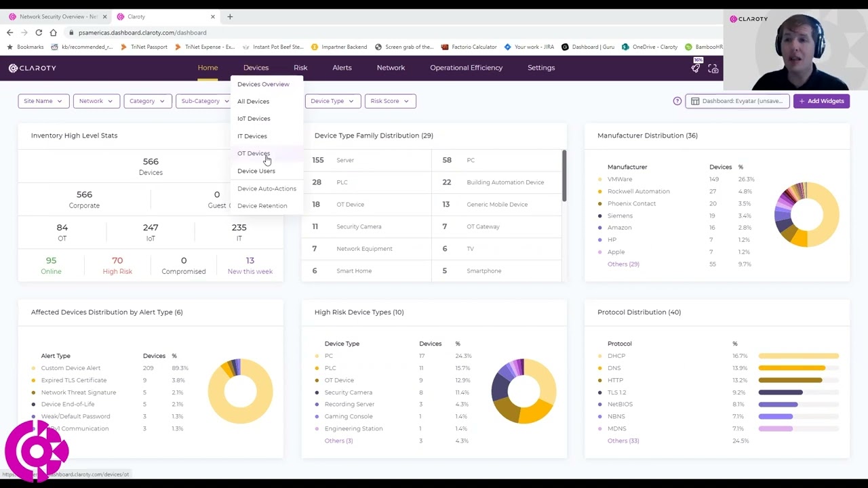The image size is (868, 488).
Task: Open the OneDrive - Claroty bookmark
Action: (649, 47)
